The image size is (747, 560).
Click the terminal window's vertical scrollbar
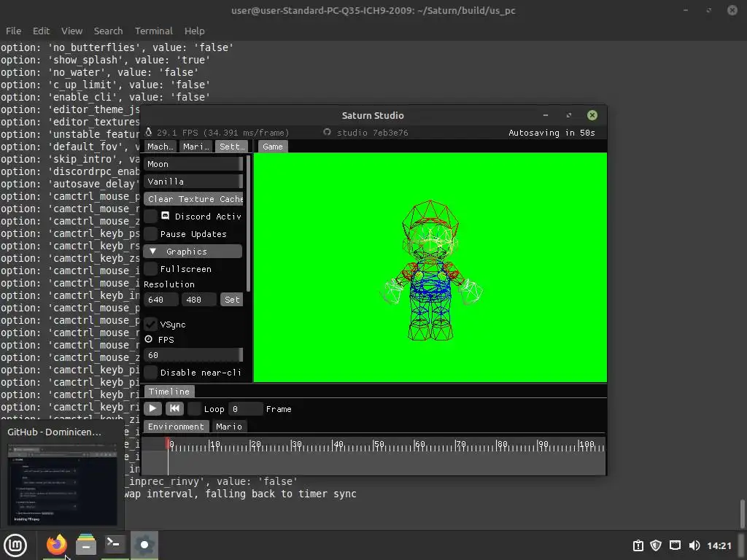click(x=742, y=513)
